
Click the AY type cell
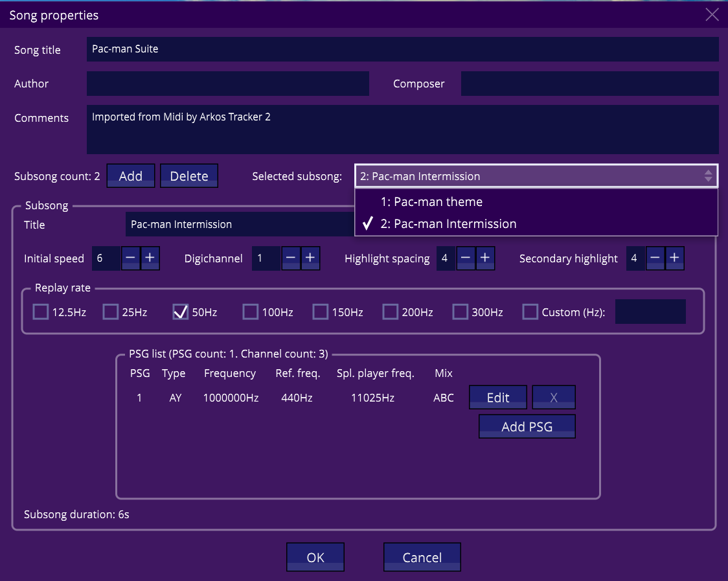coord(176,398)
